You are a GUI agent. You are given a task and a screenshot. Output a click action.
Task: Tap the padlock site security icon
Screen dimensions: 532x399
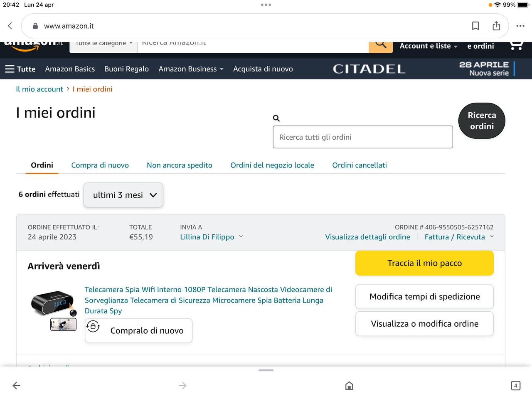click(x=36, y=26)
